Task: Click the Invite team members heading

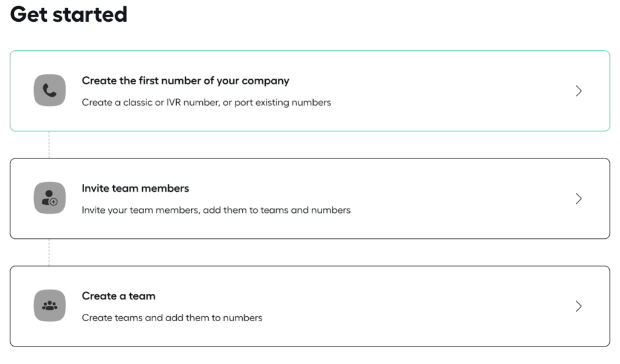Action: point(135,188)
